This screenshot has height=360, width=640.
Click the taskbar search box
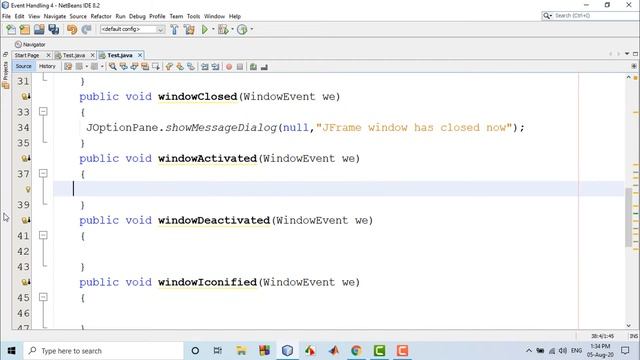104,351
